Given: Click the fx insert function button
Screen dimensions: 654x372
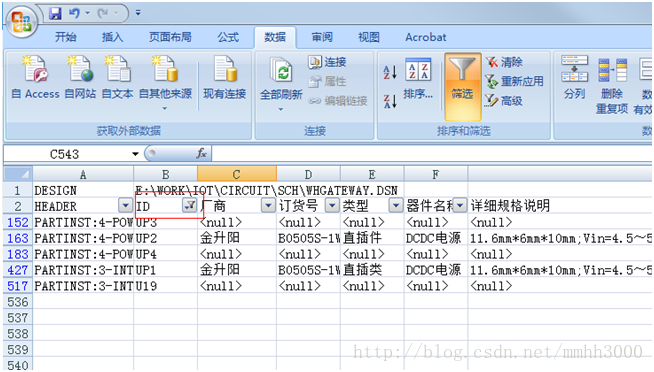Looking at the screenshot, I should point(201,154).
